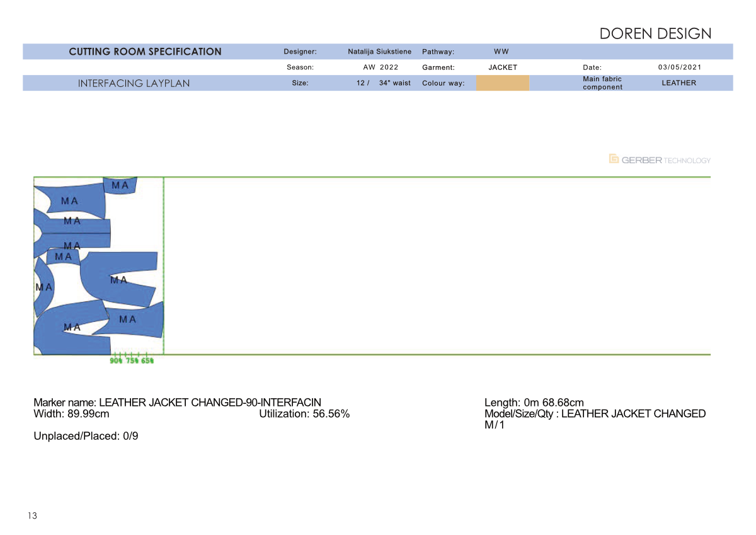The height and width of the screenshot is (535, 756).
Task: Select designer name Natalija Siukstiene
Action: (x=379, y=52)
